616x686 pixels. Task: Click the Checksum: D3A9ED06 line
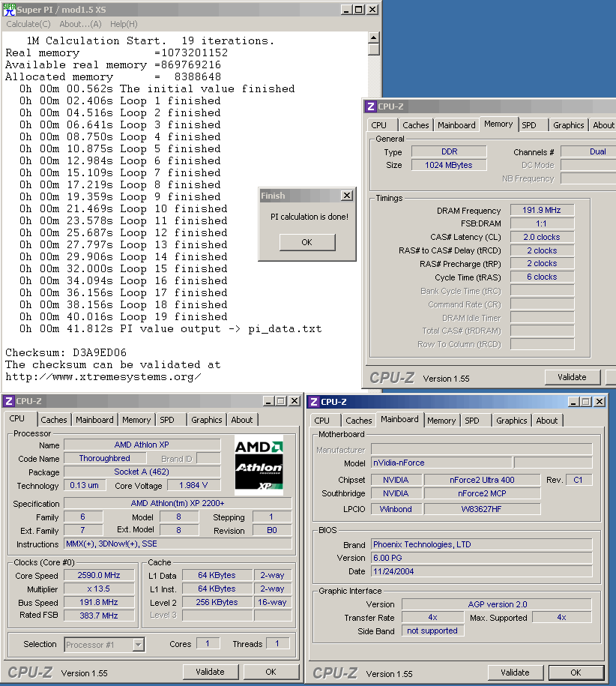click(x=66, y=352)
